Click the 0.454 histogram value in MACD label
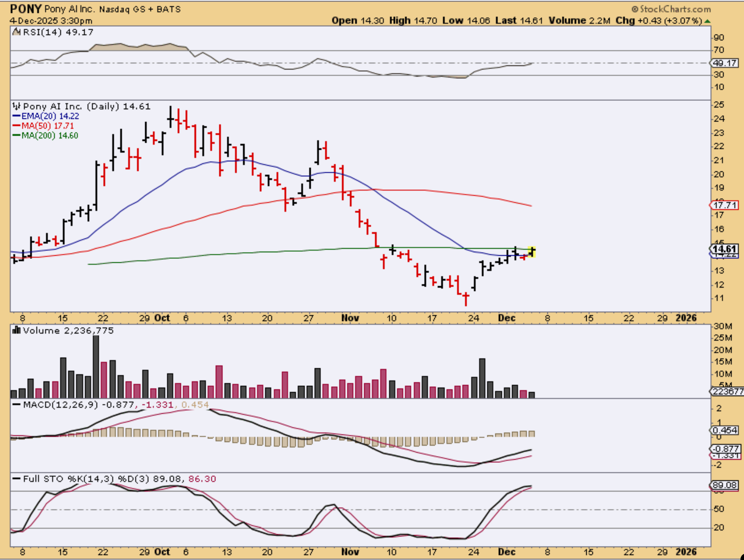The height and width of the screenshot is (560, 744). coord(195,405)
